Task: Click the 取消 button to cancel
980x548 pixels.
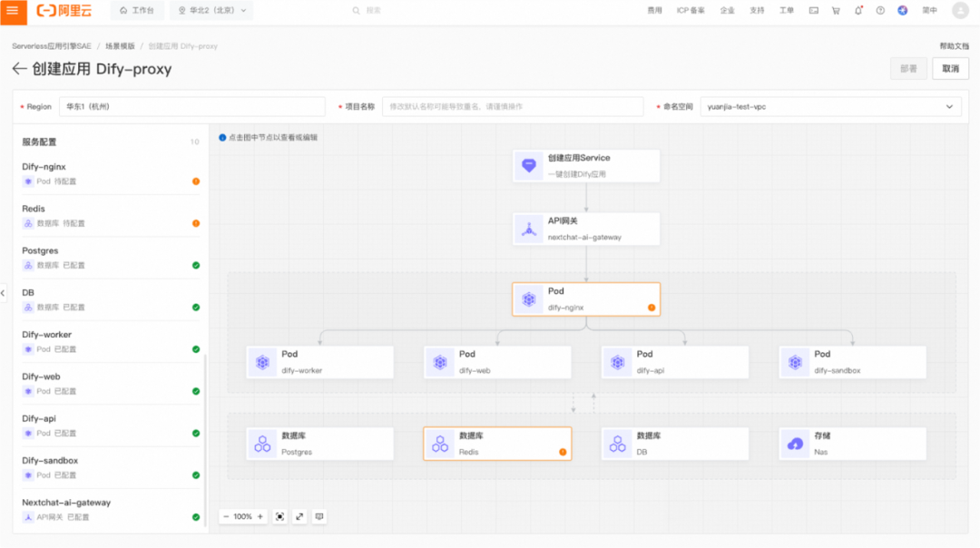Action: point(950,68)
